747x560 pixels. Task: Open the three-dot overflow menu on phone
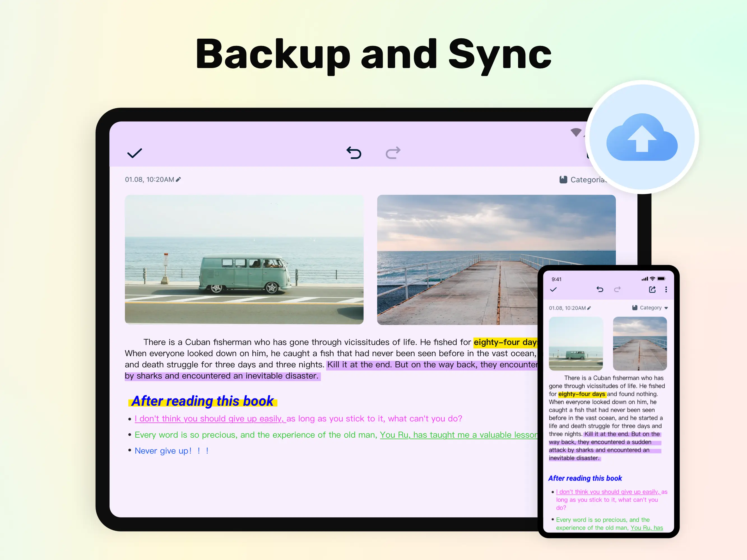(666, 290)
